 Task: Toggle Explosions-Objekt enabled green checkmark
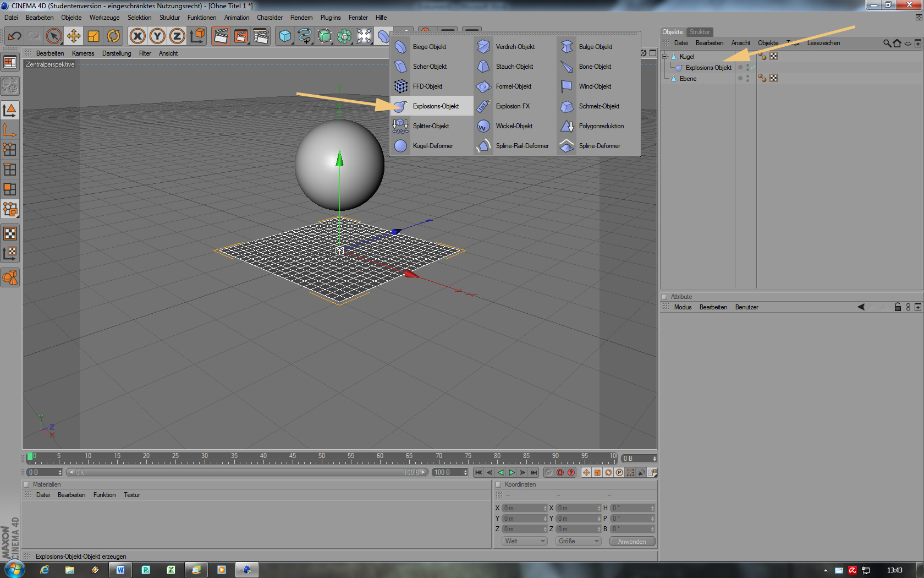pyautogui.click(x=753, y=68)
